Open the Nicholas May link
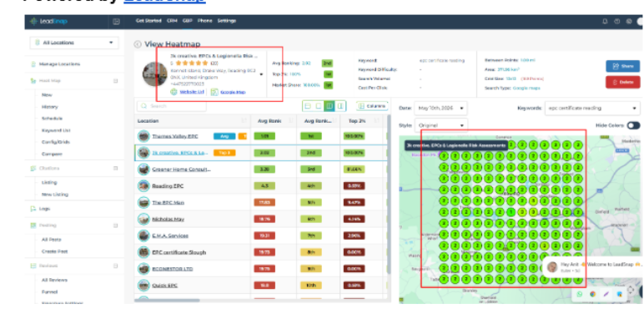This screenshot has height=309, width=644. 168,219
